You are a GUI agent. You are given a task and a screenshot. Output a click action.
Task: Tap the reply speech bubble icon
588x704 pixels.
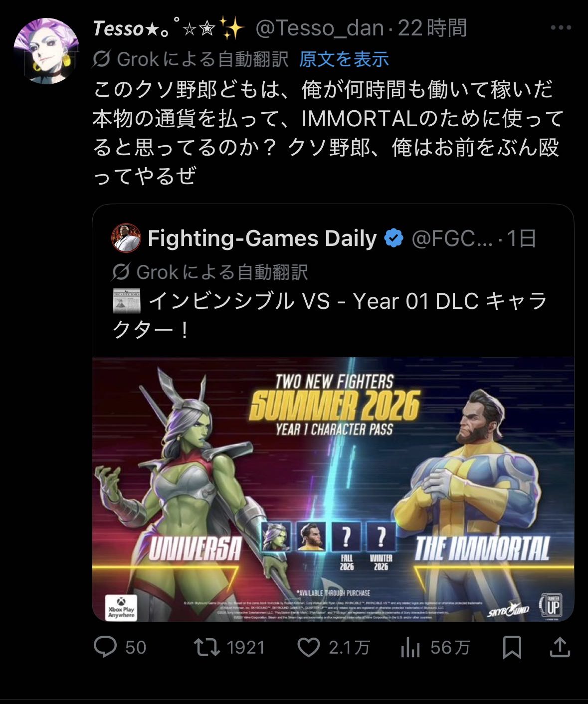pos(105,647)
